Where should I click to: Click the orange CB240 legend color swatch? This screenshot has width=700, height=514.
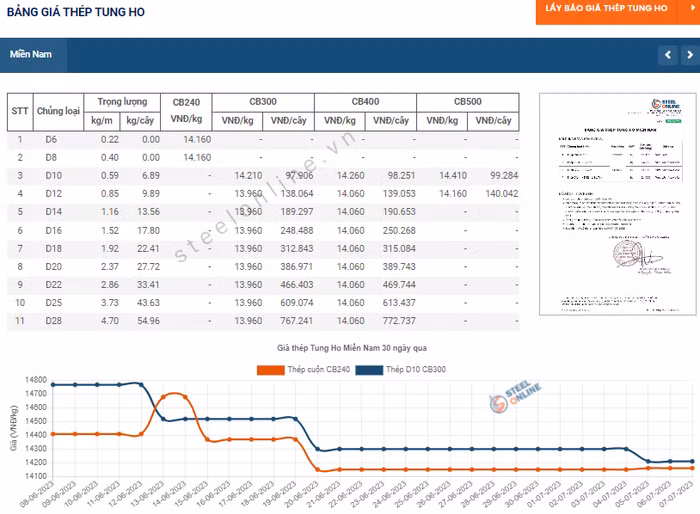point(271,370)
